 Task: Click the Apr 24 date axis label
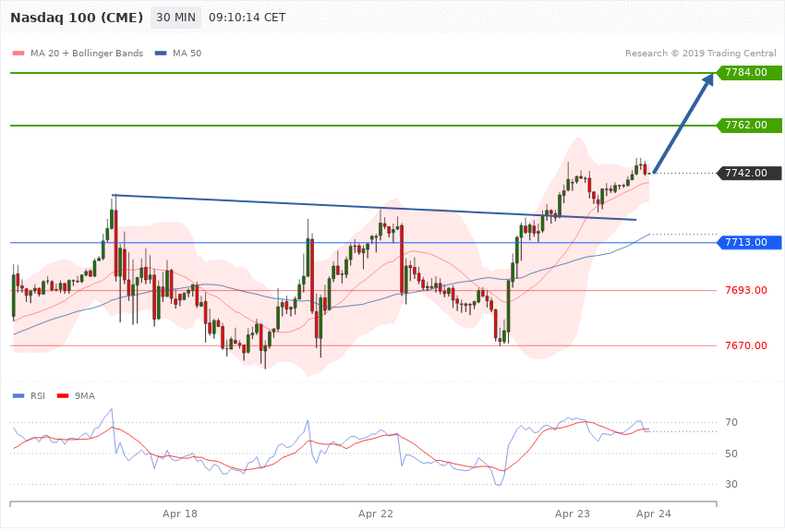pos(653,514)
